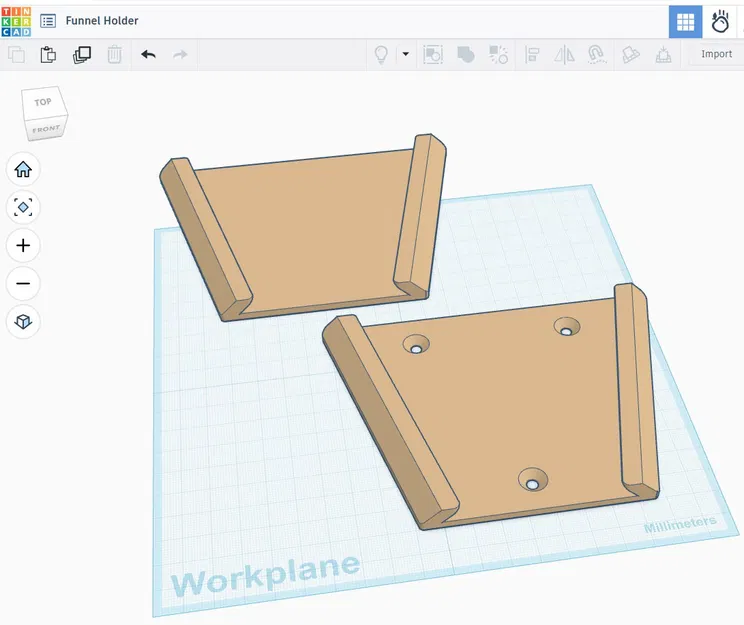The width and height of the screenshot is (744, 625).
Task: Undo the last action
Action: click(149, 55)
